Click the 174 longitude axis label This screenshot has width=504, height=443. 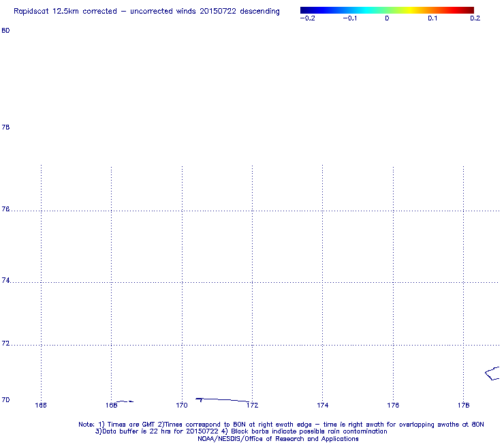[x=322, y=406]
